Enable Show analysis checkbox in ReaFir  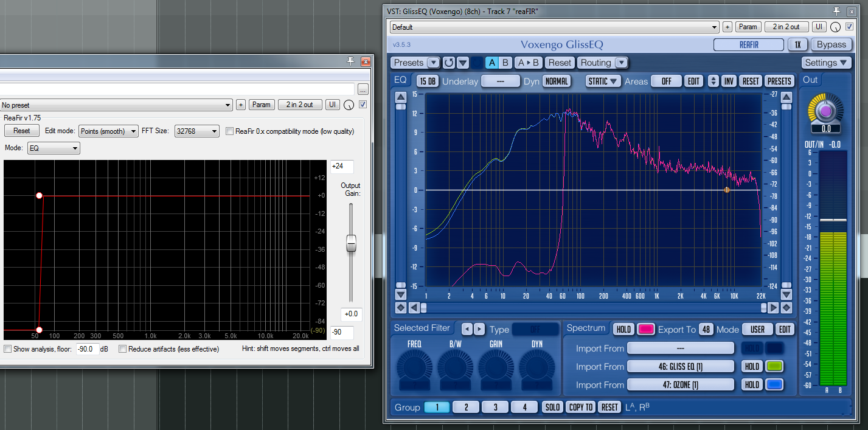coord(7,349)
